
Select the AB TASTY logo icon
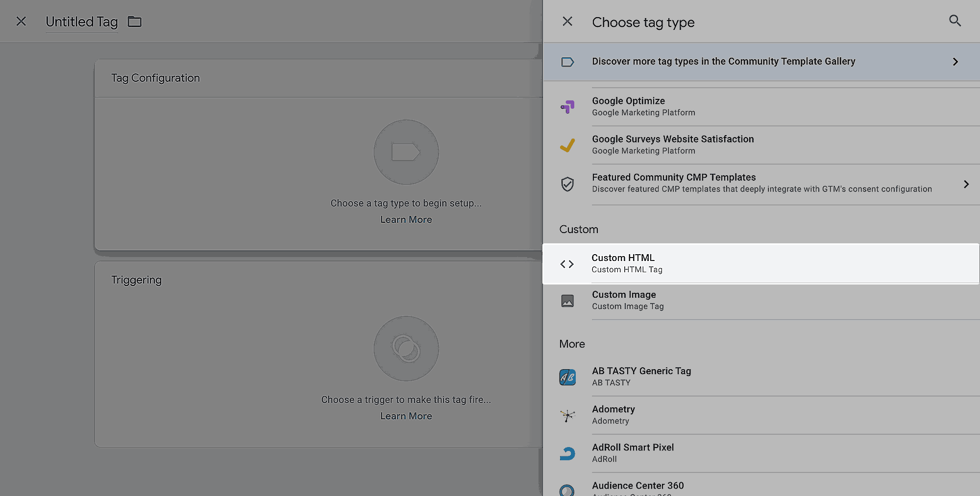point(567,377)
